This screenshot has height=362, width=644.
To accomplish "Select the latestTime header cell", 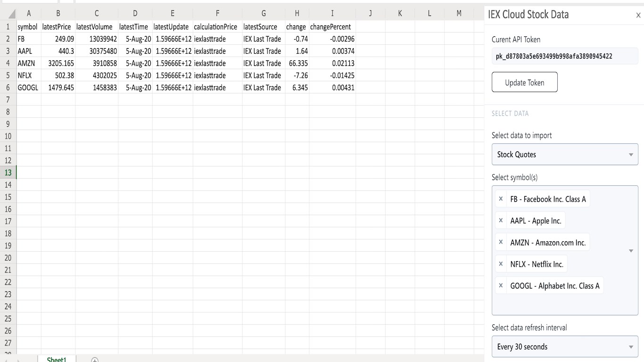I will (135, 27).
